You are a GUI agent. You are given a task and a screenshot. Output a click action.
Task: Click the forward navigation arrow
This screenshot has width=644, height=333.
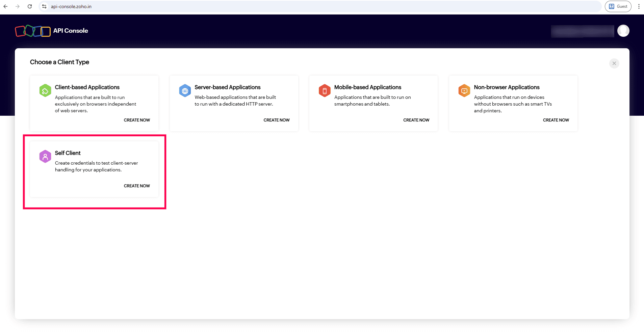pyautogui.click(x=18, y=6)
